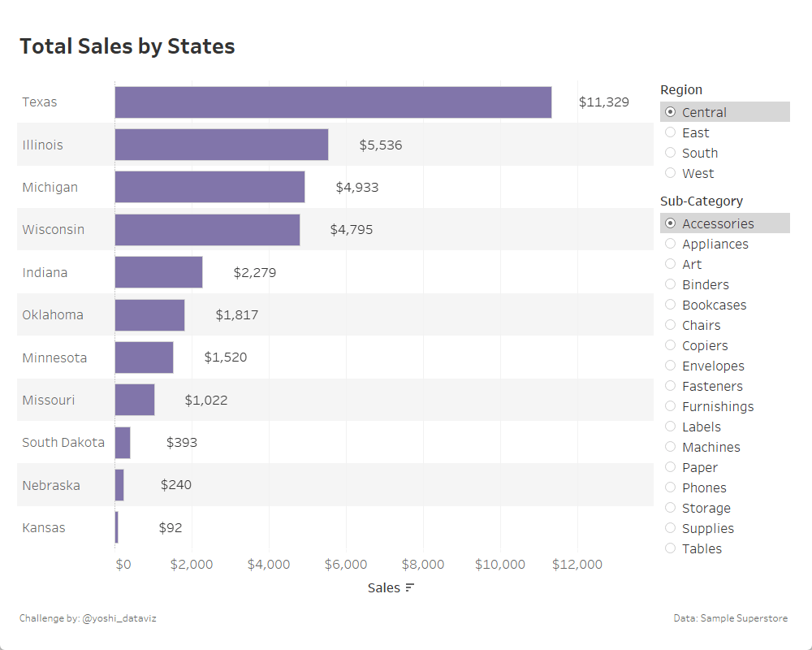Click the Oklahoma state row label
The width and height of the screenshot is (812, 650).
[53, 315]
